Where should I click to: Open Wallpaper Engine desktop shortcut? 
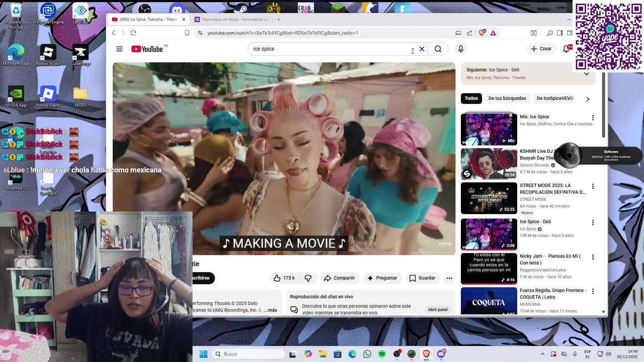[48, 14]
